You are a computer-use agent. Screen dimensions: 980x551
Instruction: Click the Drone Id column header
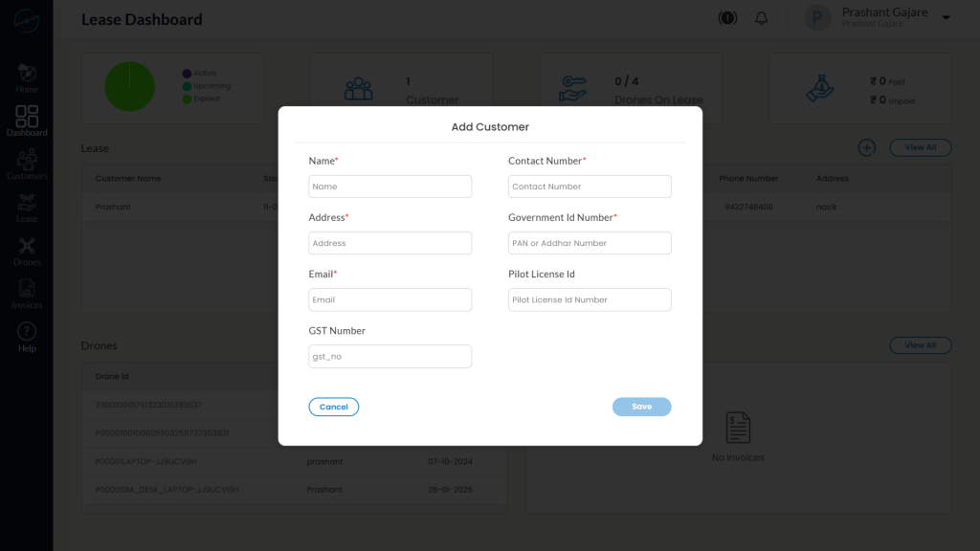coord(112,377)
